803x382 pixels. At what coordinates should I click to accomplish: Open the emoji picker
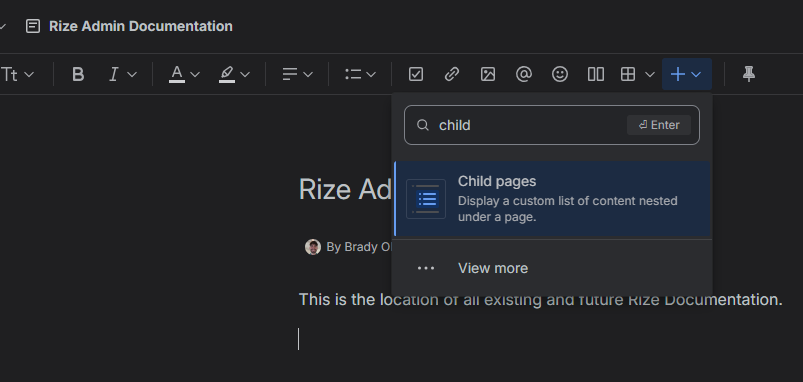(x=560, y=75)
